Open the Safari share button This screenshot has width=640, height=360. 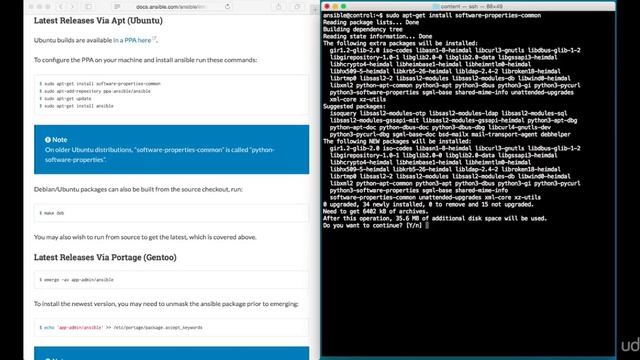tap(279, 7)
